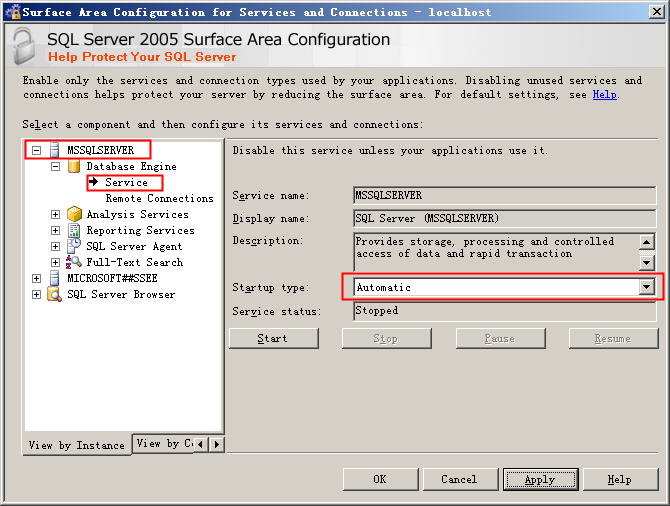The height and width of the screenshot is (506, 670).
Task: Collapse the MSSQLSERVER tree node
Action: click(x=37, y=150)
